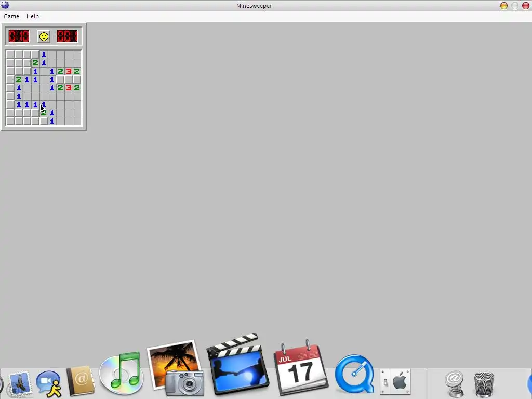
Task: Click the blue 1 in the bottom grid row
Action: coord(52,121)
